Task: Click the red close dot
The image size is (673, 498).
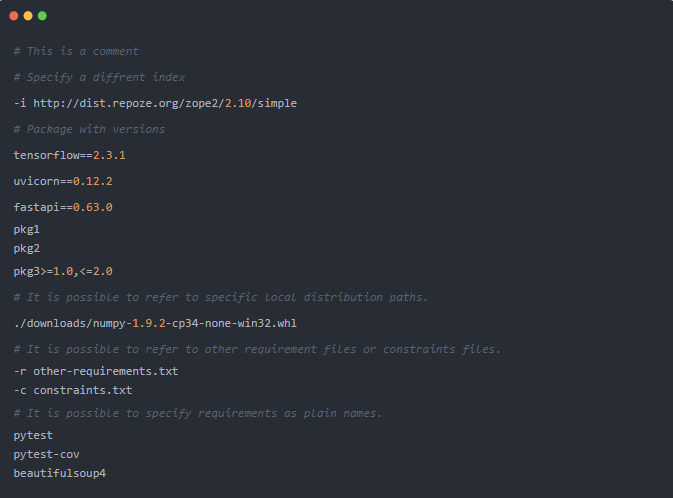Action: pyautogui.click(x=14, y=16)
